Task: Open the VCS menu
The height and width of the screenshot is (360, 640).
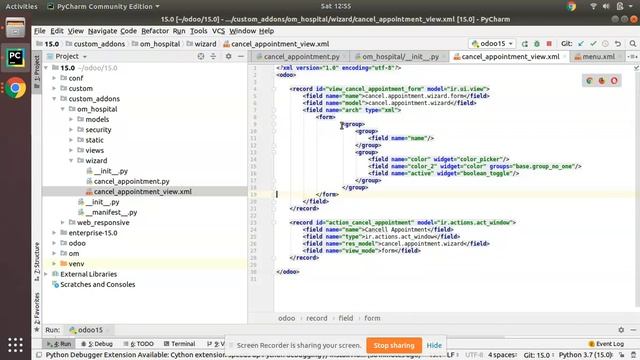Action: coord(218,31)
